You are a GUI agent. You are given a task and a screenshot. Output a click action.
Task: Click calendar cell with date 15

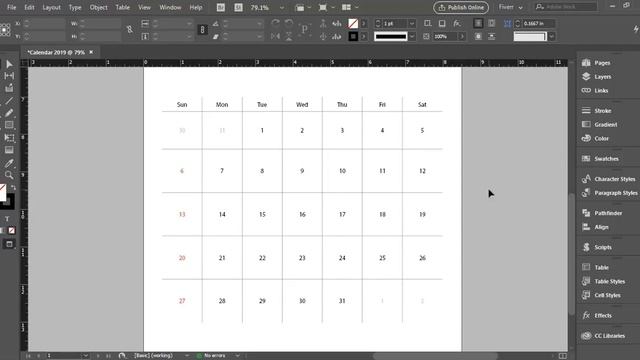(x=262, y=214)
